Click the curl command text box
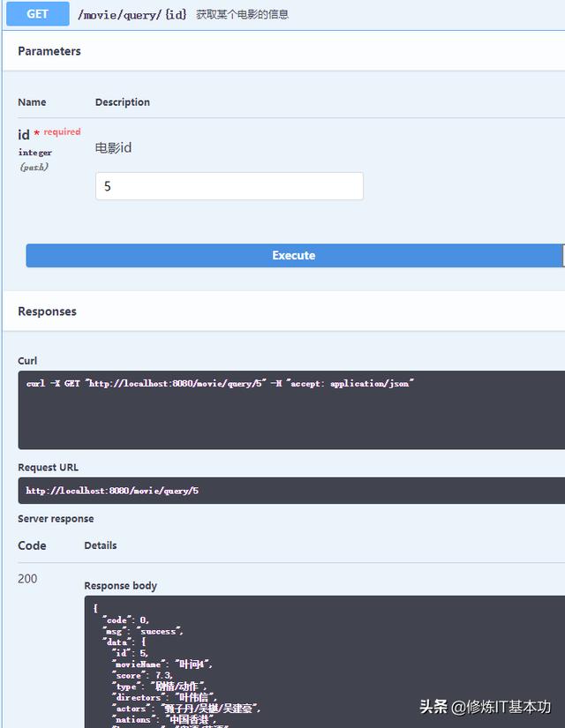This screenshot has width=565, height=728. click(291, 410)
